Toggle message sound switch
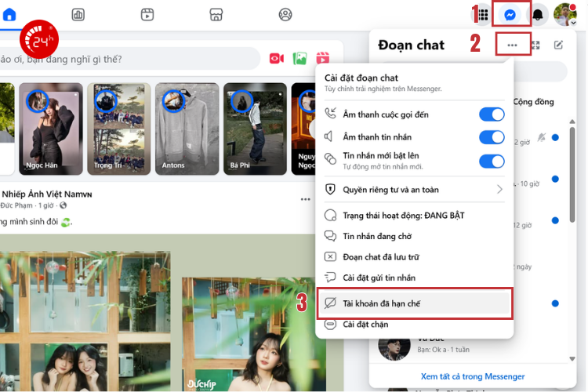 (x=492, y=137)
